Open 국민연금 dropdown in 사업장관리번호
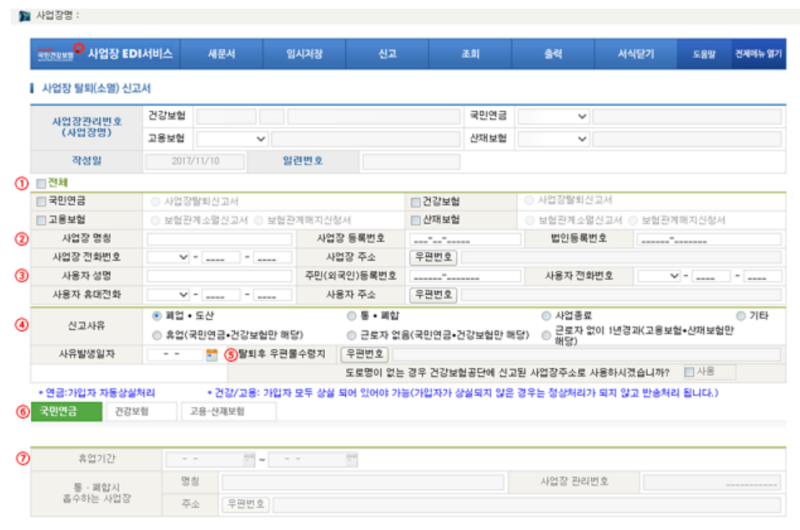The height and width of the screenshot is (530, 800). pyautogui.click(x=554, y=116)
